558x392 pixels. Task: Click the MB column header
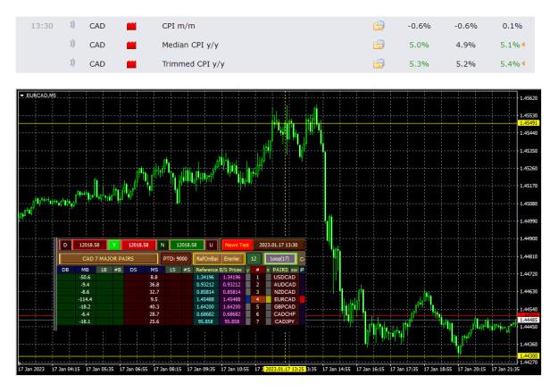coord(85,270)
